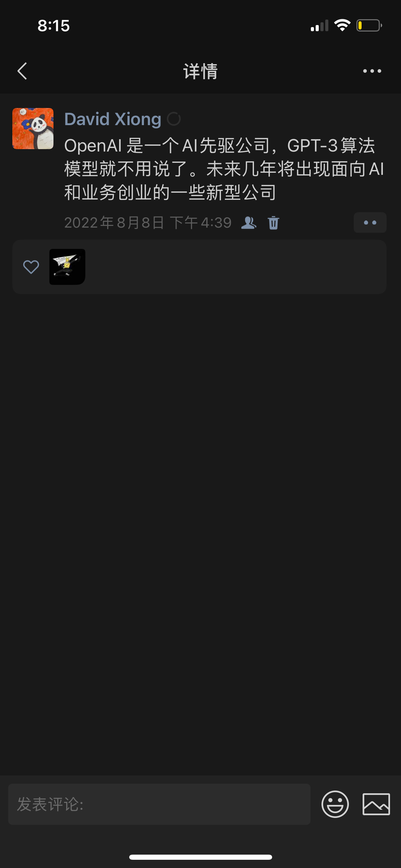Tap the 详情 page title
This screenshot has height=868, width=401.
coord(200,71)
